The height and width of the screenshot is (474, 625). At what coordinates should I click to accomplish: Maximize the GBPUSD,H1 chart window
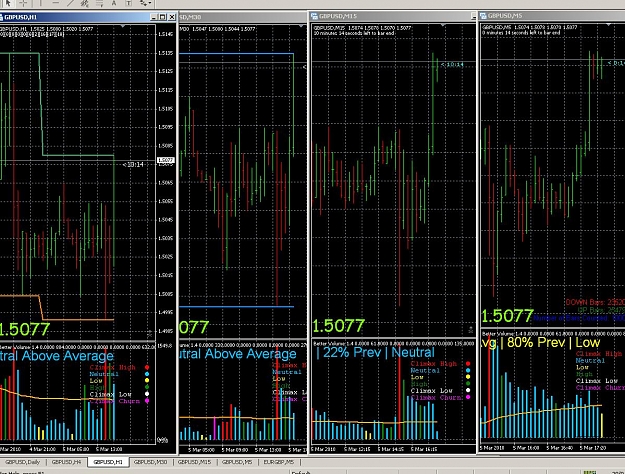(162, 17)
